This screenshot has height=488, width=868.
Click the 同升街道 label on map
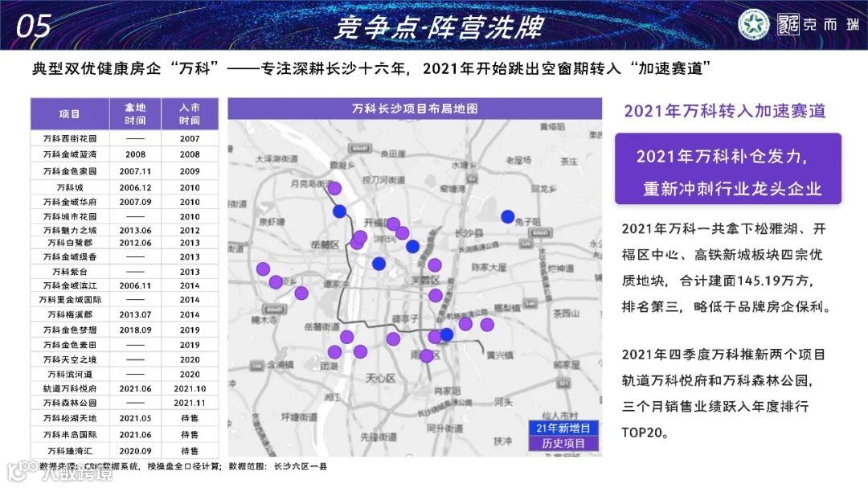tap(445, 429)
